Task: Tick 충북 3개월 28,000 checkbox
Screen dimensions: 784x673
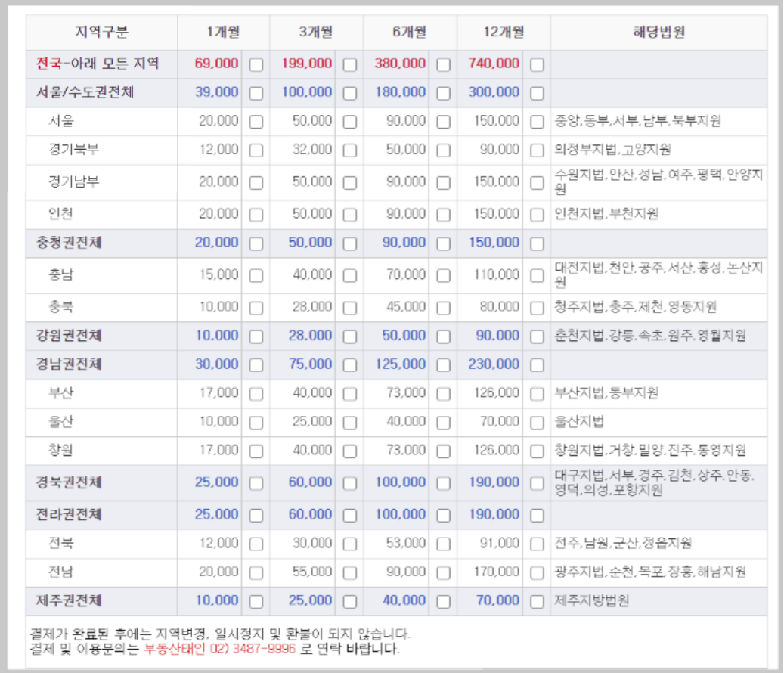Action: point(350,308)
